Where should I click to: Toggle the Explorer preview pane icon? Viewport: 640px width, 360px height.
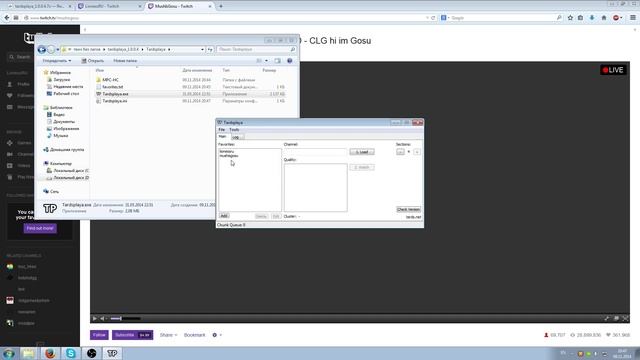278,61
